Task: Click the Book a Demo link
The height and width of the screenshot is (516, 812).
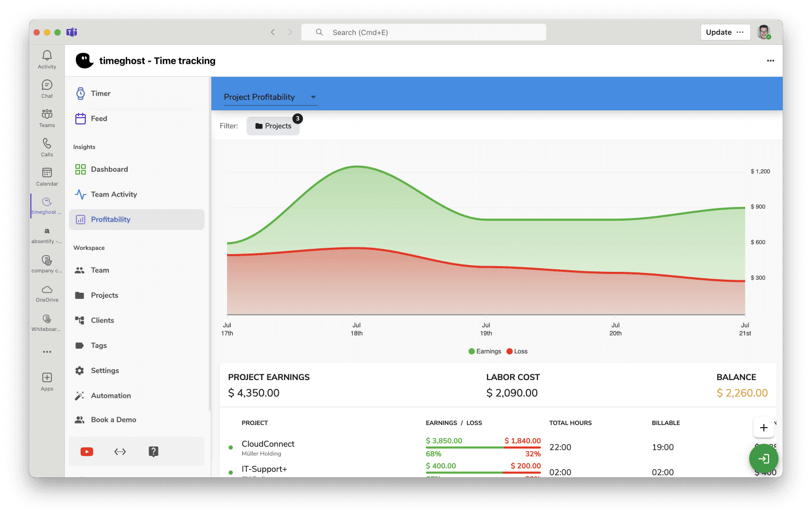Action: coord(137,420)
